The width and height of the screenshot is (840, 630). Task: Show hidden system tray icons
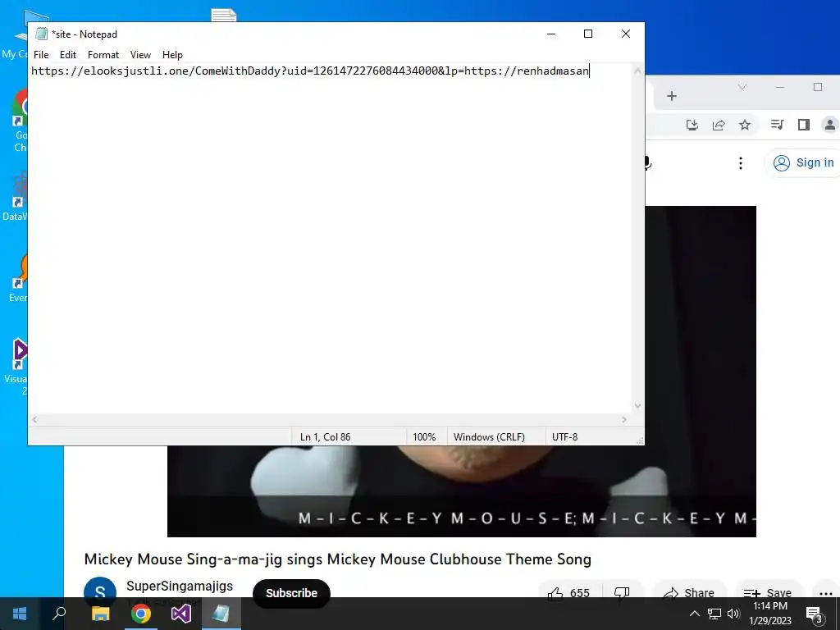(x=694, y=614)
